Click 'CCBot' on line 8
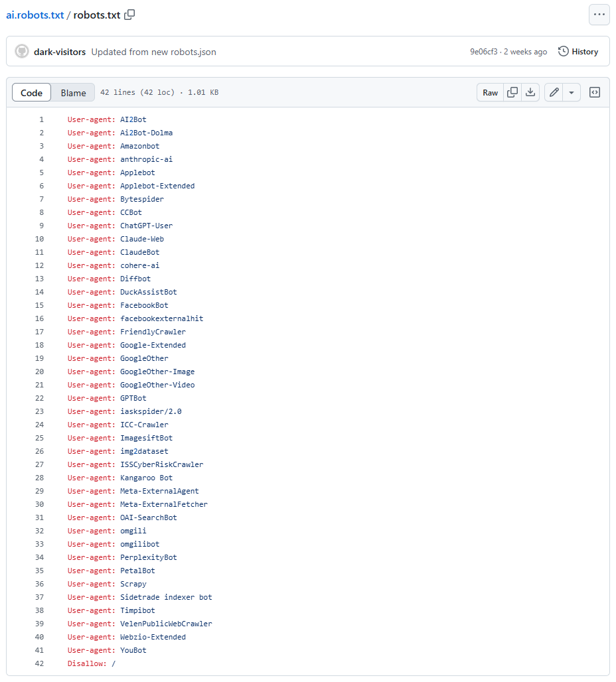616x682 pixels. 131,212
